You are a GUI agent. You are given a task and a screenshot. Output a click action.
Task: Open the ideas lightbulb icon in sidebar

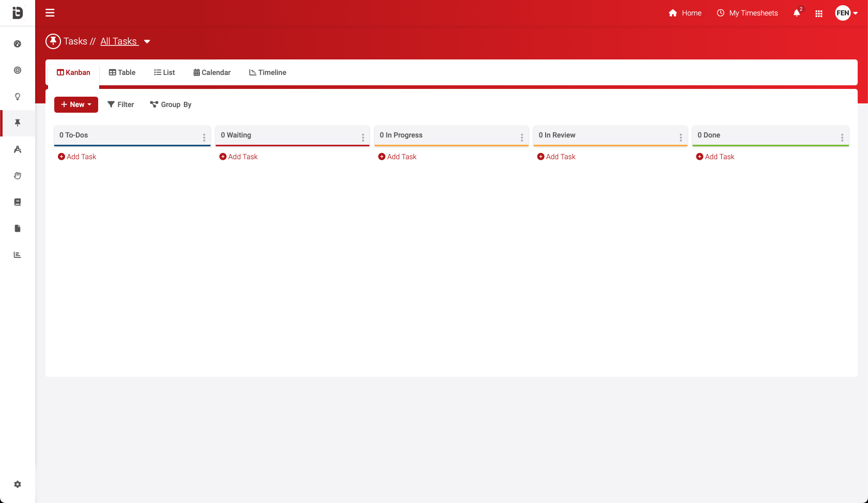click(18, 97)
